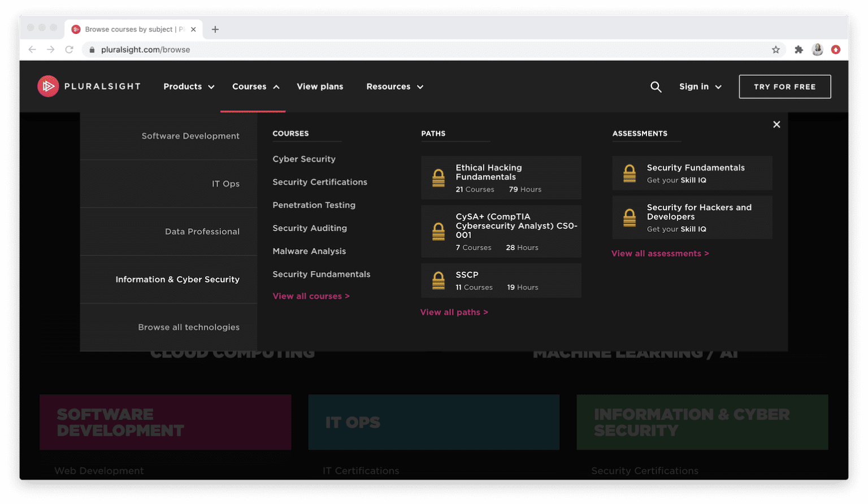Click the lock icon beside SSCP path
Viewport: 868px width, 504px height.
click(x=439, y=280)
